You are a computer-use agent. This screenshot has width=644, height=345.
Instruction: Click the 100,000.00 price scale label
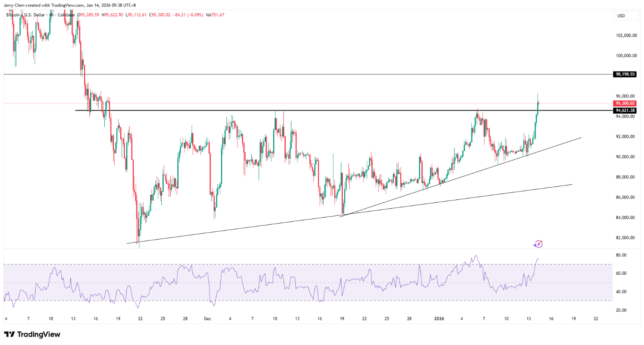[x=625, y=56]
